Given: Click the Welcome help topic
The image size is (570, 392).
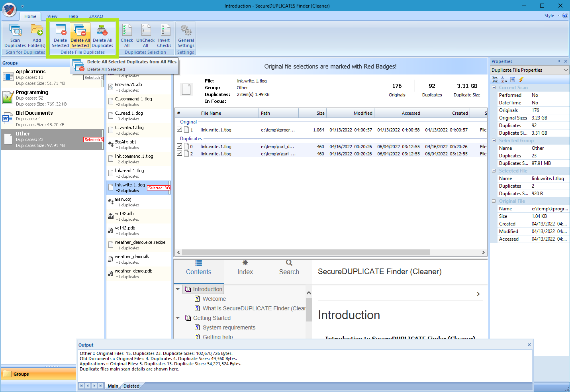Looking at the screenshot, I should coord(214,299).
